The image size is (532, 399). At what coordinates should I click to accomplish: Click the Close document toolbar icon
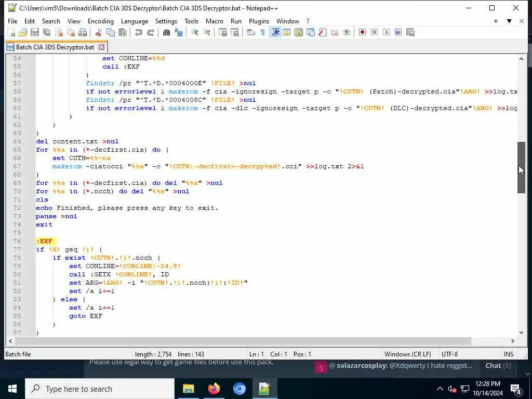pos(59,32)
